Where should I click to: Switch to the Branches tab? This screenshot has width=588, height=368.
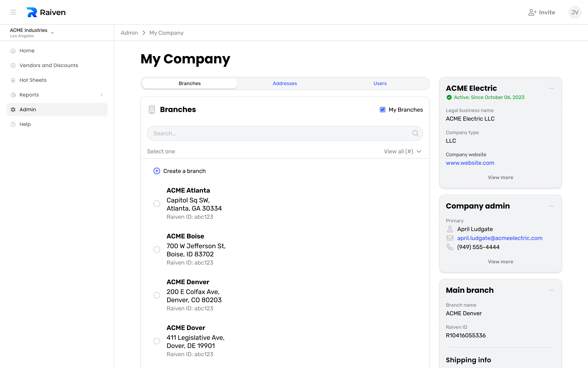[x=189, y=83]
